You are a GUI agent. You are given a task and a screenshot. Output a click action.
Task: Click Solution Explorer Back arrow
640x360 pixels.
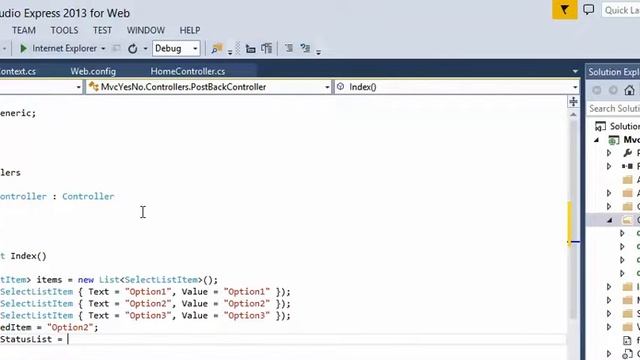tap(597, 90)
